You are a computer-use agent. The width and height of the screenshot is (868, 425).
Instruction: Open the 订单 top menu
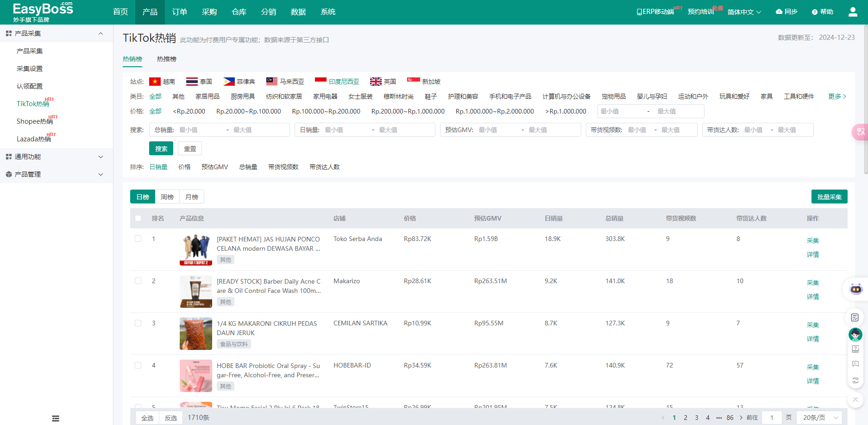point(180,12)
